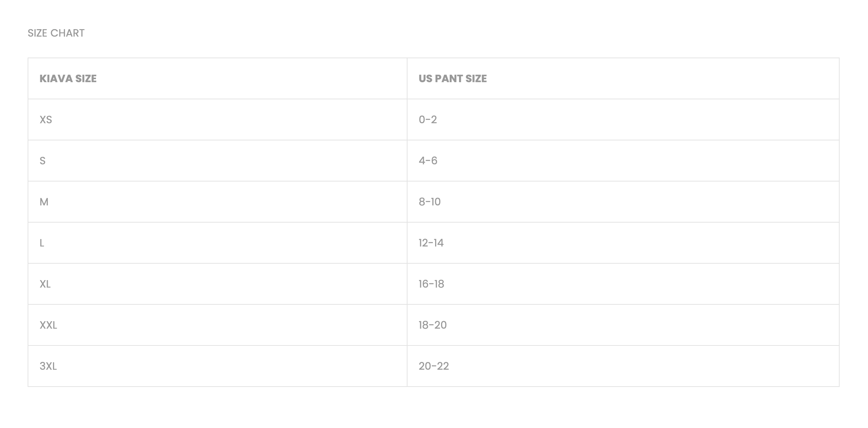868x428 pixels.
Task: Click the column divider in the header row
Action: coord(407,78)
